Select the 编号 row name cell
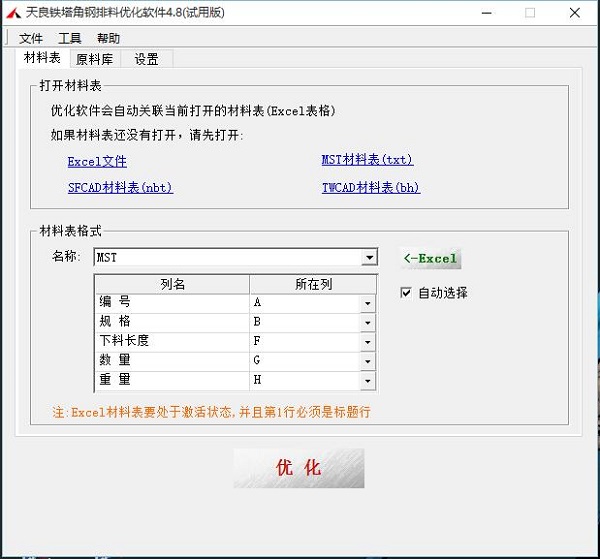 click(x=172, y=303)
